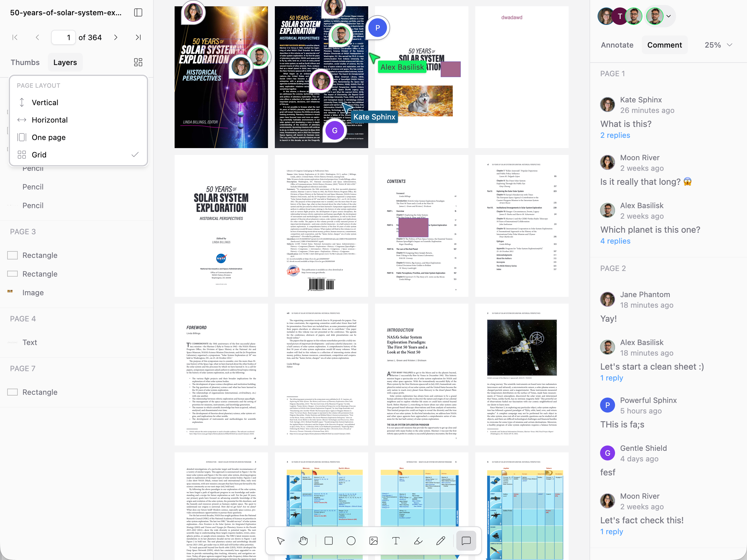Click the Rectangle layer icon under Page 7
The height and width of the screenshot is (560, 747).
(x=12, y=392)
